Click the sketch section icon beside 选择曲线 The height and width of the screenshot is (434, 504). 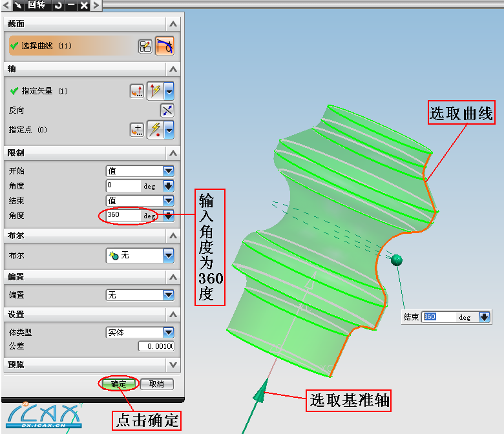pyautogui.click(x=145, y=46)
